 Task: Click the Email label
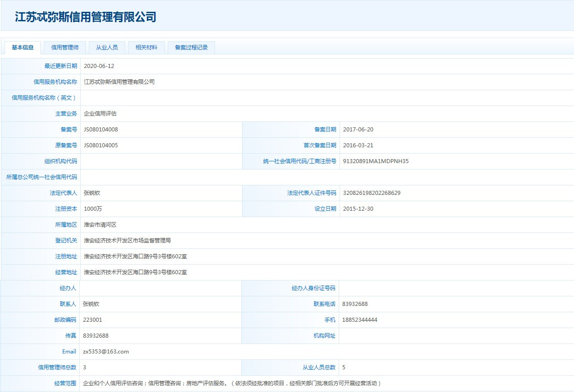tap(69, 352)
